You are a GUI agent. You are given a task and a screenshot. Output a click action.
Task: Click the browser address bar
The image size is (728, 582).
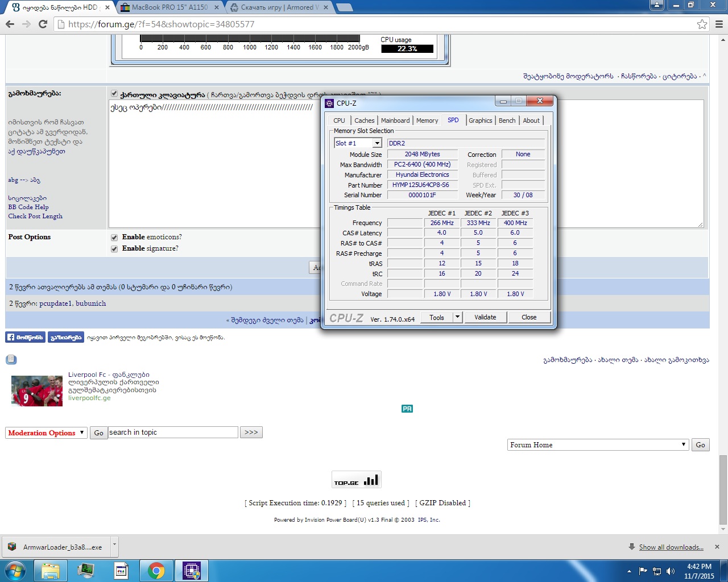375,24
